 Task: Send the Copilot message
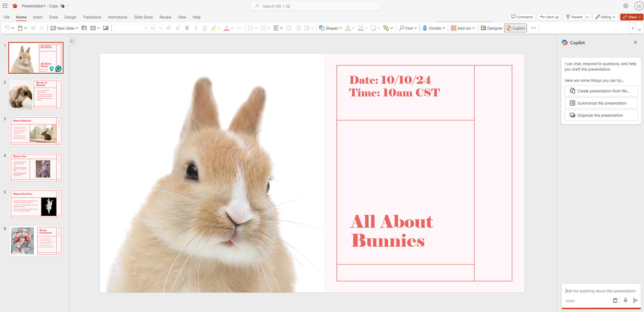point(635,301)
